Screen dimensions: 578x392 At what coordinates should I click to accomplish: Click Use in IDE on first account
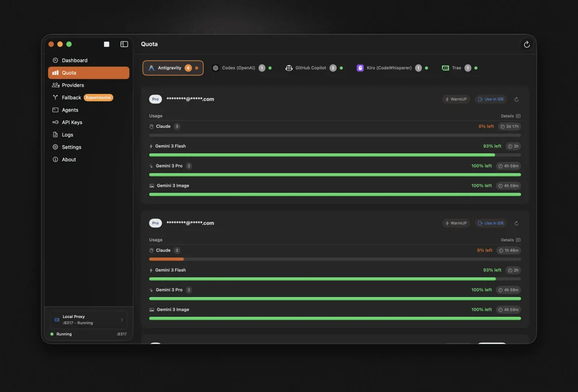[x=491, y=99]
